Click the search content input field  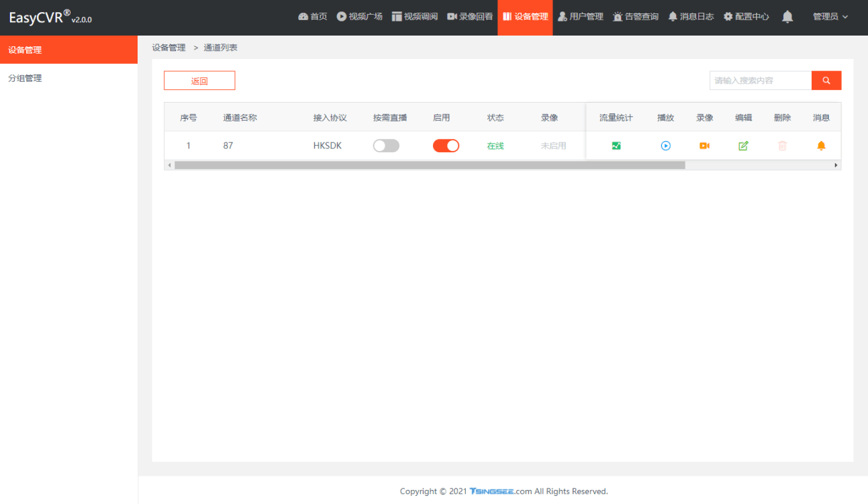[x=760, y=81]
